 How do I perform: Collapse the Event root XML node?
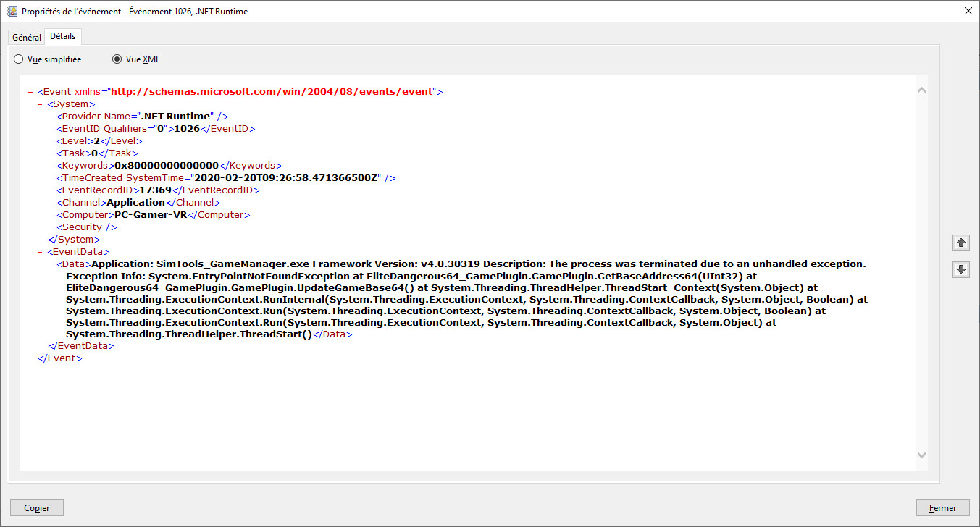coord(30,92)
